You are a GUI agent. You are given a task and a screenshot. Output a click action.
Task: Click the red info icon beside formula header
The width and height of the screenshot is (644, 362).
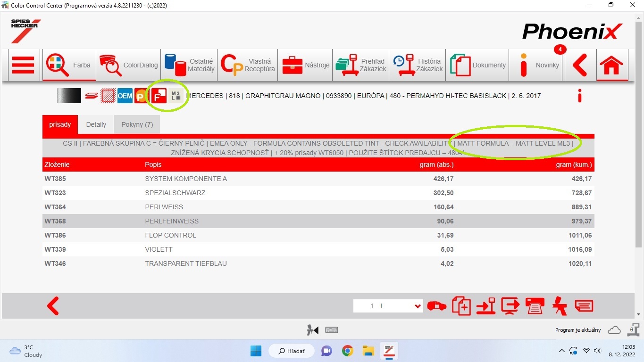(580, 96)
